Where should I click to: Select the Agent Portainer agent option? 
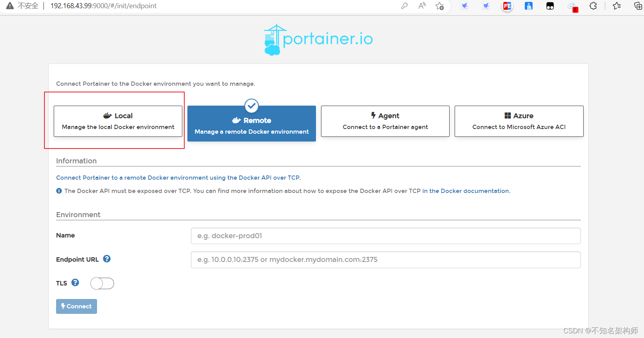pos(385,121)
